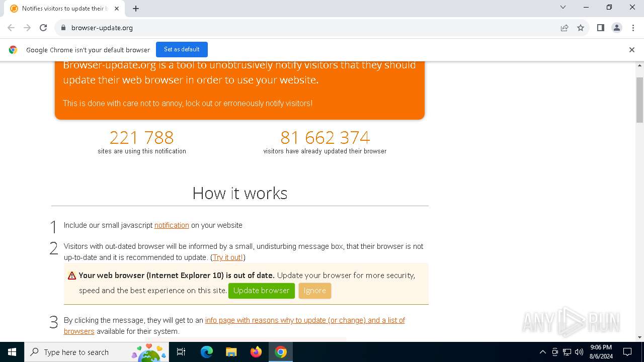Open the notification center icon
The height and width of the screenshot is (362, 644).
[627, 352]
